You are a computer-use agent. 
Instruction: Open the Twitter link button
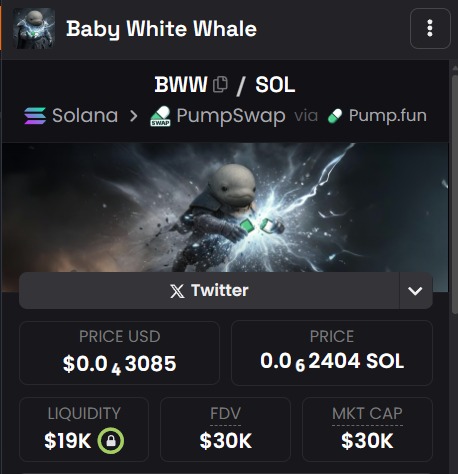(x=209, y=291)
